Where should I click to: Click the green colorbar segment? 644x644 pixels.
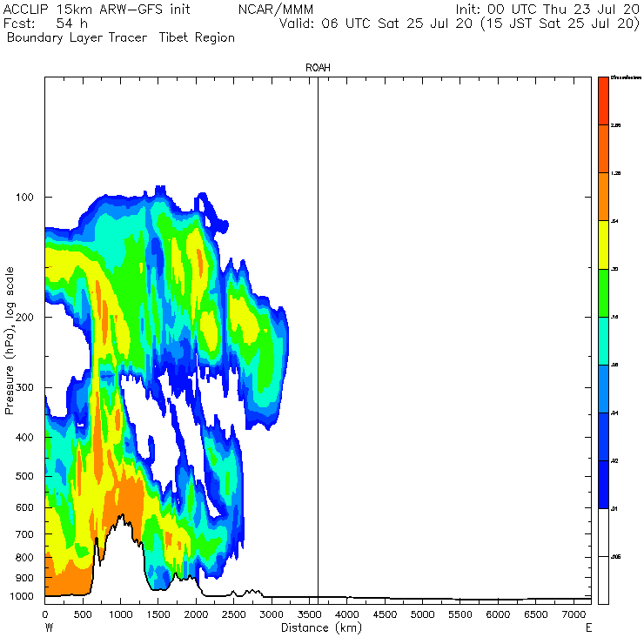[x=603, y=292]
